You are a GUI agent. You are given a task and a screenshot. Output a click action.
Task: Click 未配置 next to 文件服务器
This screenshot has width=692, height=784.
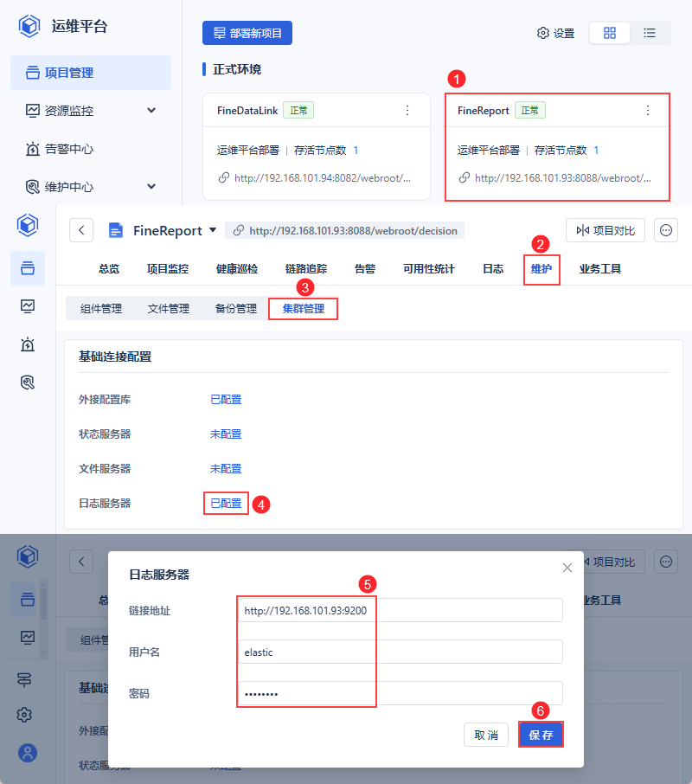coord(226,468)
